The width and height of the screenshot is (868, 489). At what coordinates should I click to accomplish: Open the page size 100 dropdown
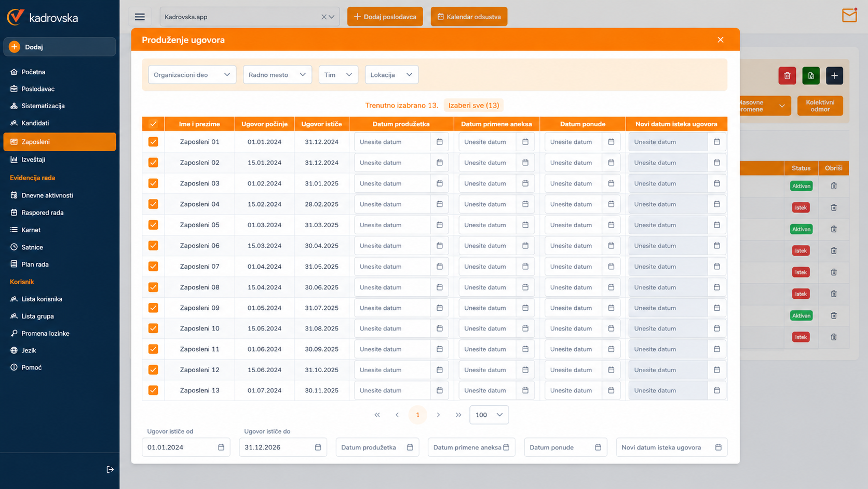pyautogui.click(x=489, y=415)
